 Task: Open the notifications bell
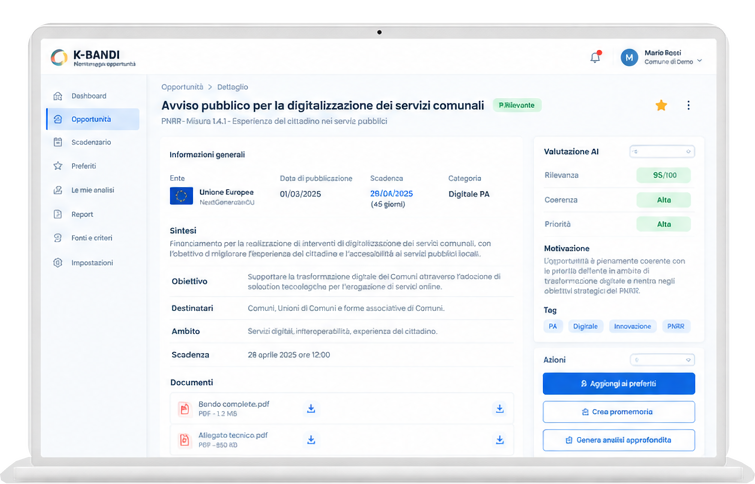point(596,57)
